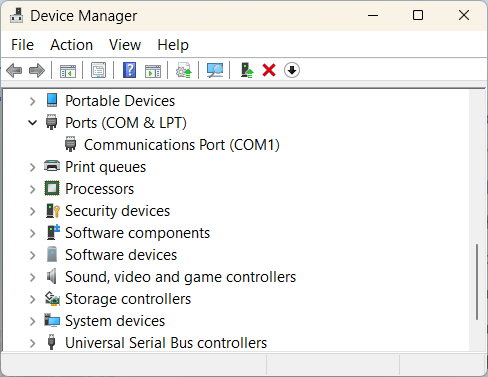Click Show/Hide Console Tree toolbar icon
This screenshot has width=488, height=377.
[x=68, y=70]
